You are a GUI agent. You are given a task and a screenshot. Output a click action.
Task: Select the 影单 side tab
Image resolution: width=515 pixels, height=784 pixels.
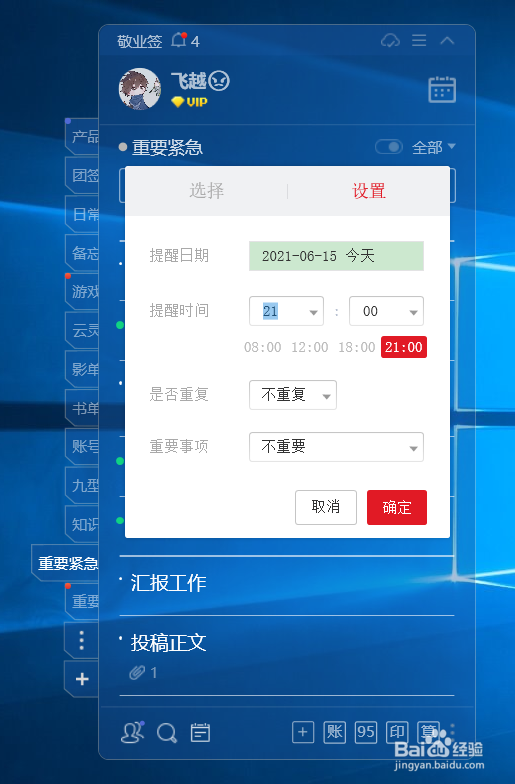click(x=82, y=370)
